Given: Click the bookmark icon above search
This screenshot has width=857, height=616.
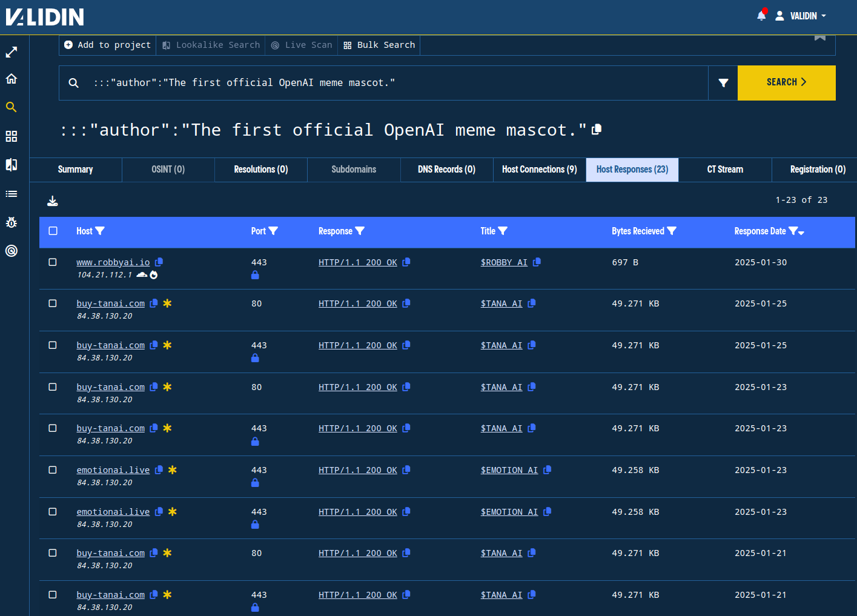Looking at the screenshot, I should 820,38.
